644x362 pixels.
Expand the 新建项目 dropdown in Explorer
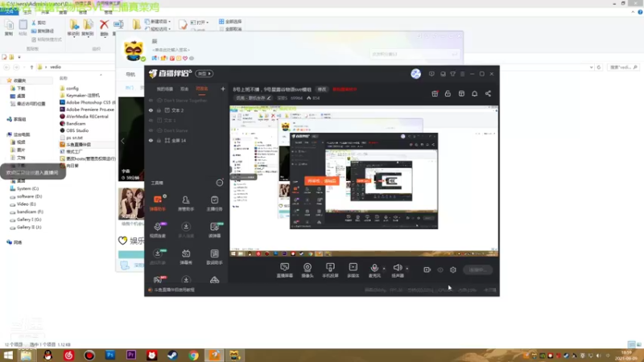coord(158,22)
